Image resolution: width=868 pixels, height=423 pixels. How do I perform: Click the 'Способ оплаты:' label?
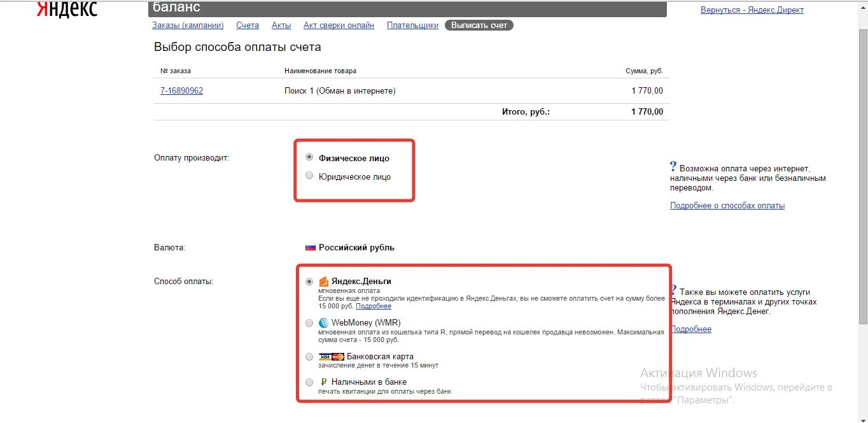pos(184,281)
